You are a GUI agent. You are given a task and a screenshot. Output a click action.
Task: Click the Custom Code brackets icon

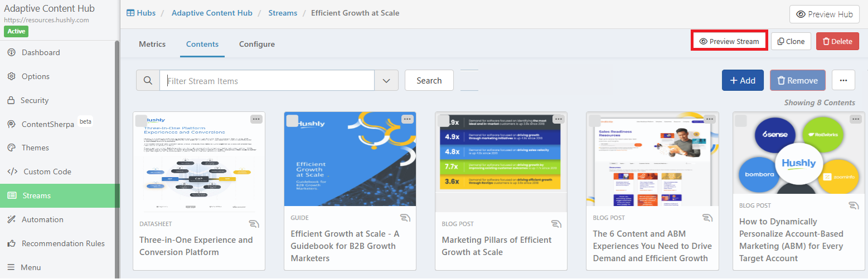coord(12,172)
